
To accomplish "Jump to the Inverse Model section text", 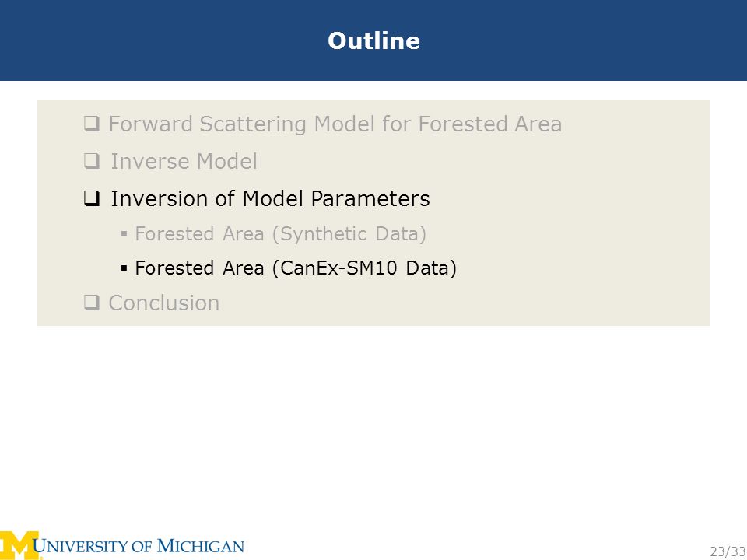I will (184, 162).
